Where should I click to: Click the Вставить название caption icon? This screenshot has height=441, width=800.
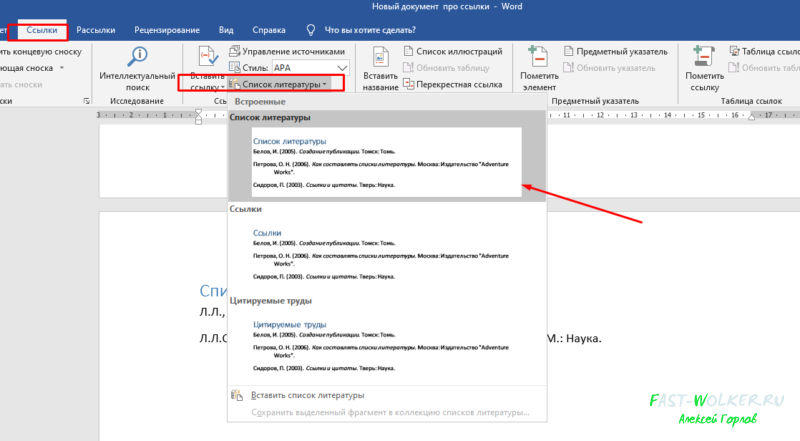[380, 56]
